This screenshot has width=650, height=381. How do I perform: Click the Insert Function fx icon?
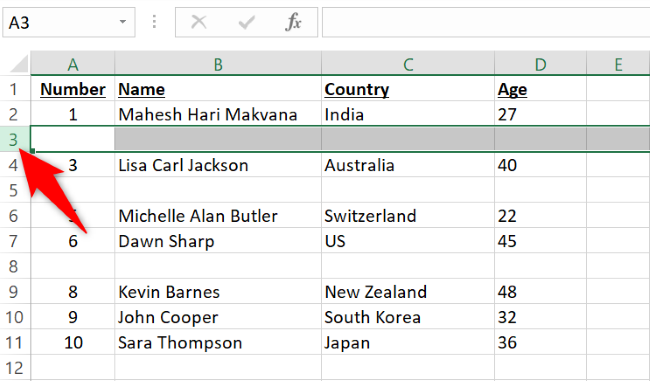point(293,22)
